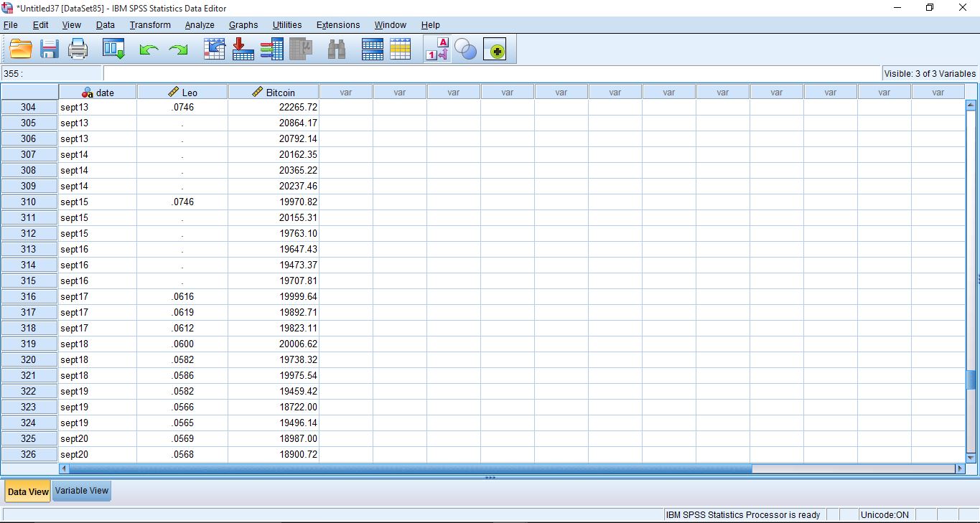Click the Show all variables plus icon
Image resolution: width=980 pixels, height=523 pixels.
tap(495, 50)
